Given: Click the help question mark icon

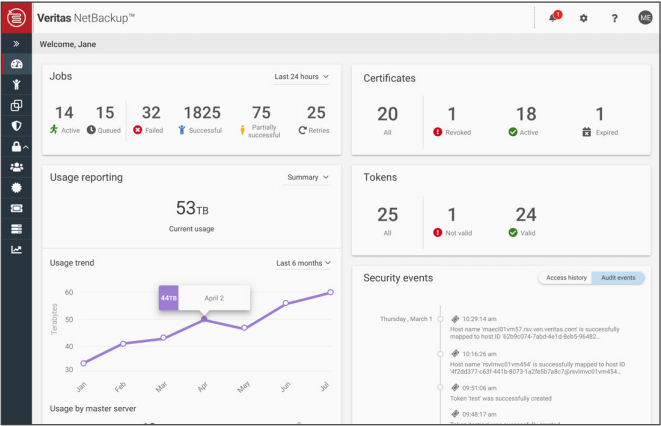Looking at the screenshot, I should point(615,18).
